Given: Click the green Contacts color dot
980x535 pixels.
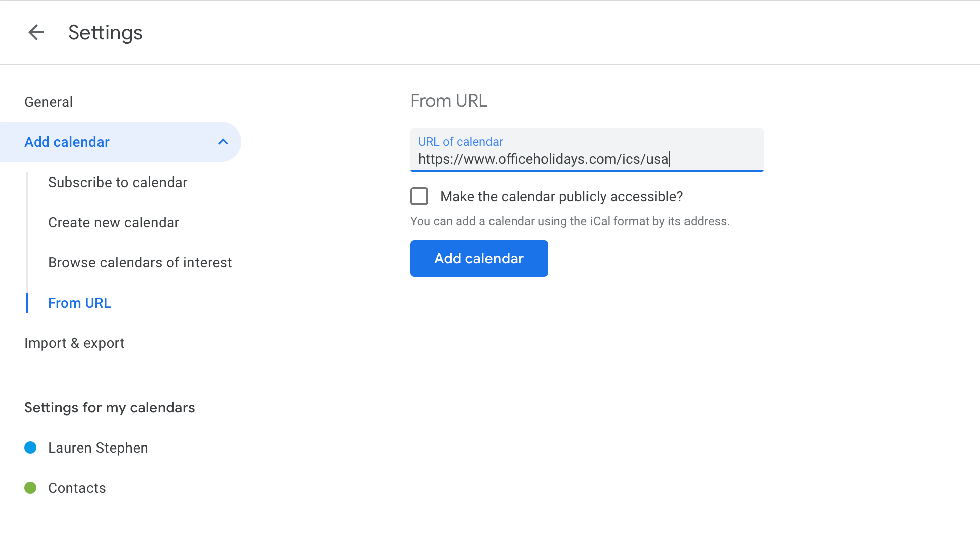Looking at the screenshot, I should coord(30,488).
